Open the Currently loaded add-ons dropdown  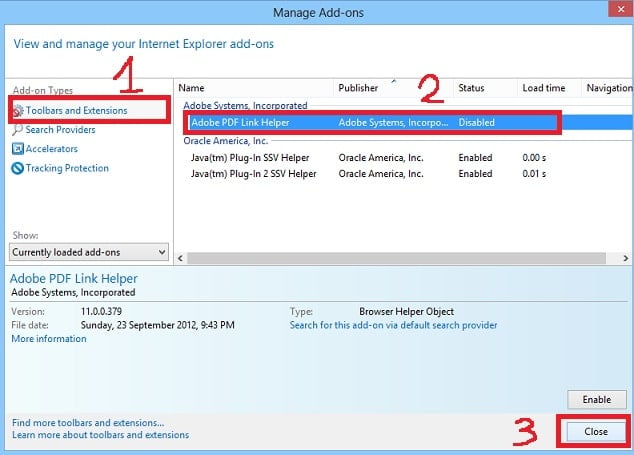[x=89, y=252]
